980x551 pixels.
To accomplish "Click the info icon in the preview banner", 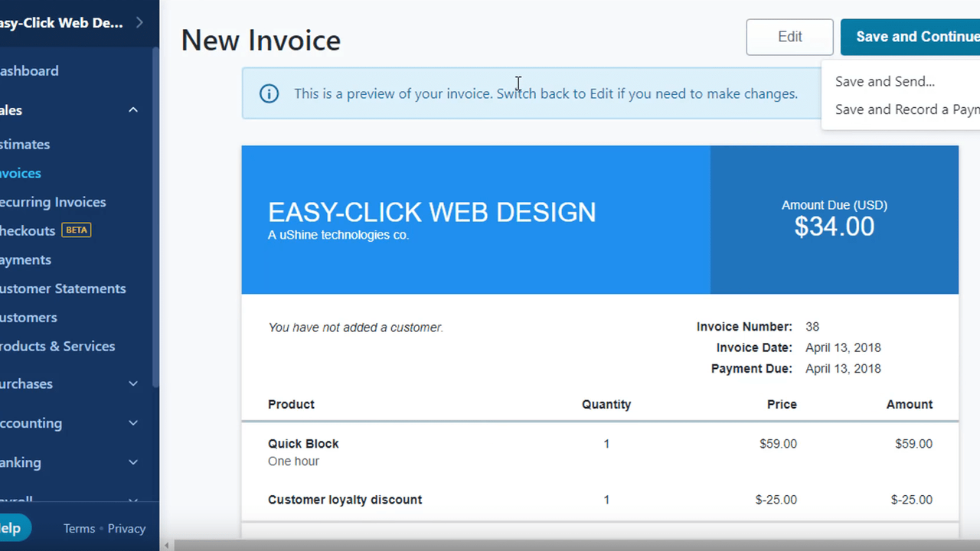I will click(269, 93).
